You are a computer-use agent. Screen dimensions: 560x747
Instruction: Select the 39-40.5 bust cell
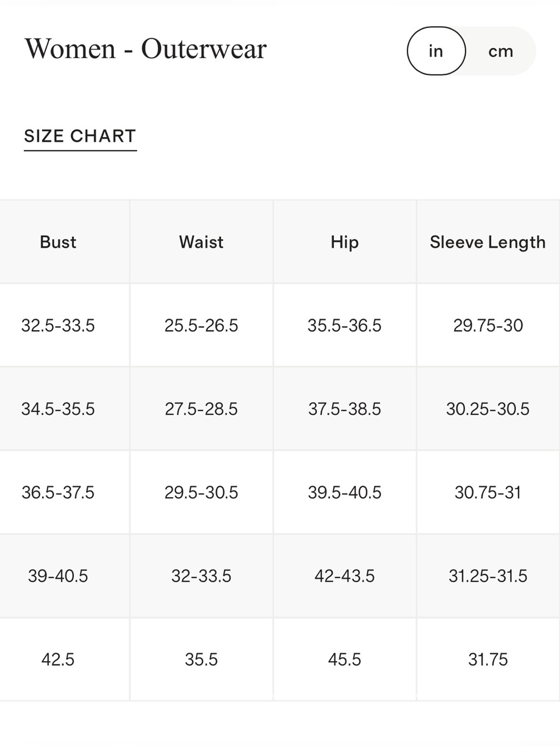[58, 576]
